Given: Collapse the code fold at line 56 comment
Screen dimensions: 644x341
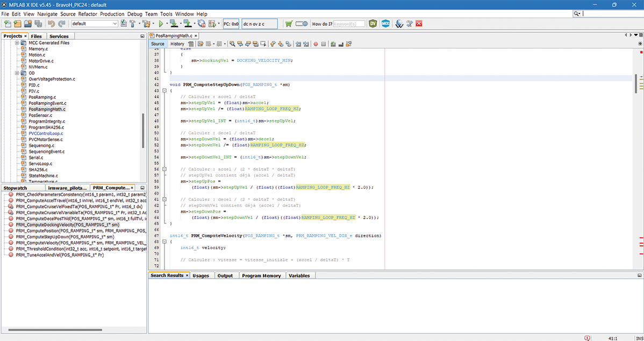Looking at the screenshot, I should (x=164, y=169).
